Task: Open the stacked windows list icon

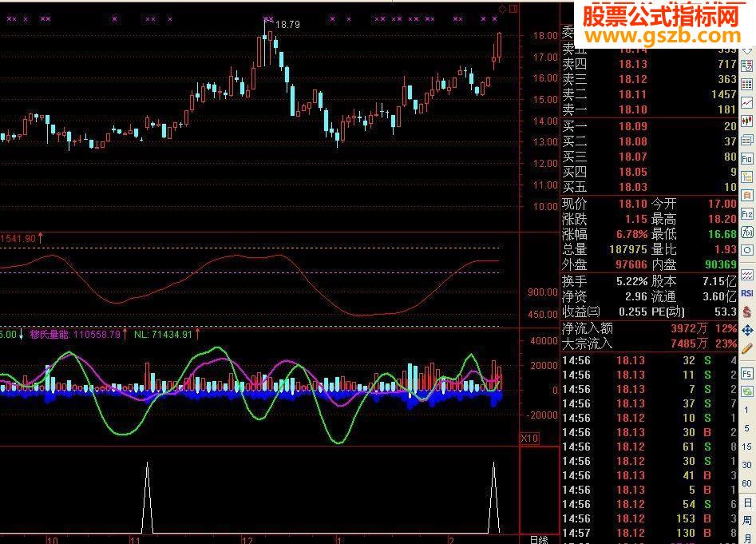Action: point(747,140)
